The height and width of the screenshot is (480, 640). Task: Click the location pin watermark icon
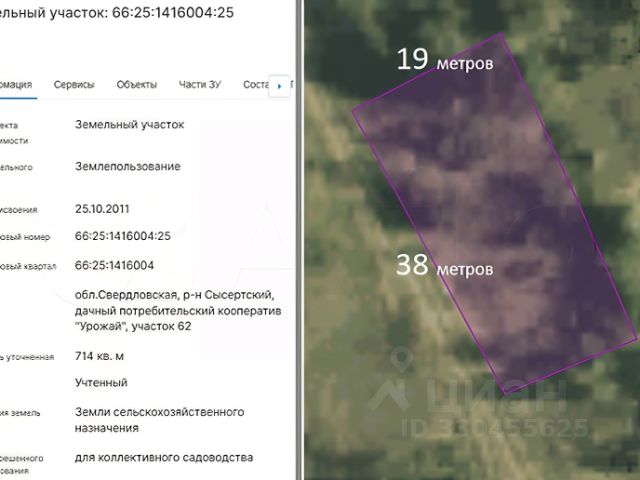(x=402, y=360)
